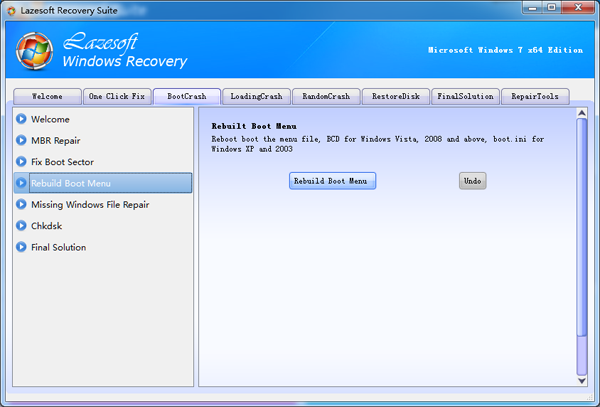The height and width of the screenshot is (407, 600).
Task: Open the RandomCrash tab
Action: point(326,96)
